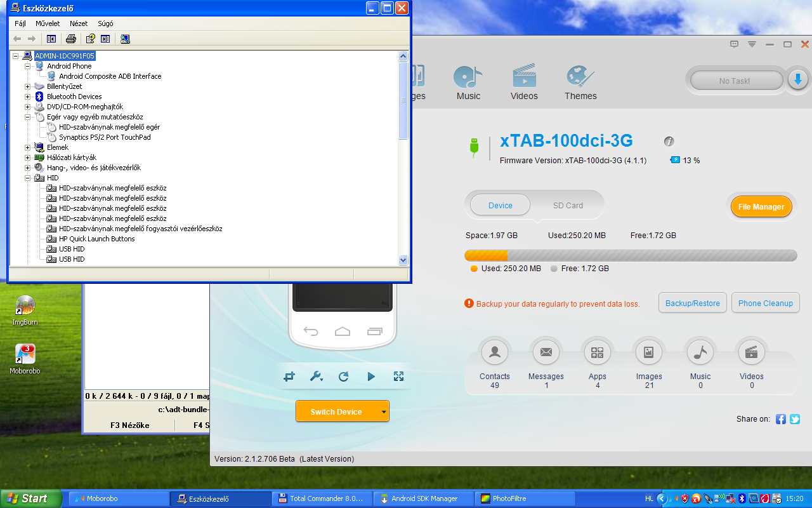
Task: Open the Művelet menu
Action: [x=48, y=23]
